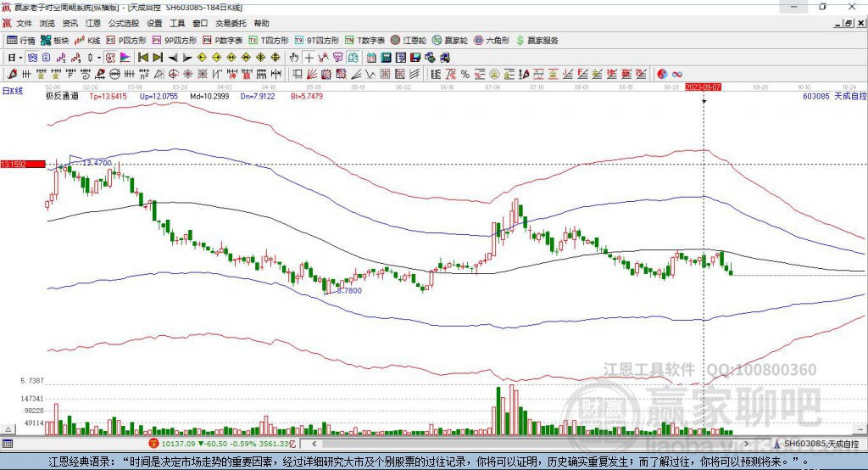
Task: Click the red circle target icon
Action: click(x=173, y=74)
